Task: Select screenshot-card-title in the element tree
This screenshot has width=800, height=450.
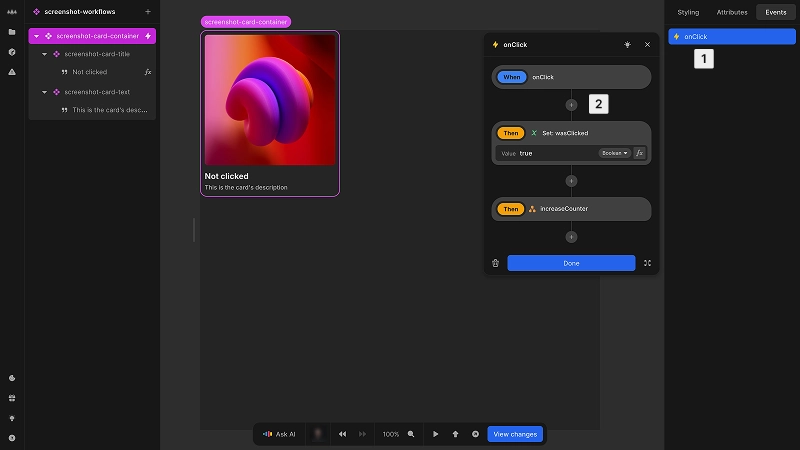Action: pos(97,54)
